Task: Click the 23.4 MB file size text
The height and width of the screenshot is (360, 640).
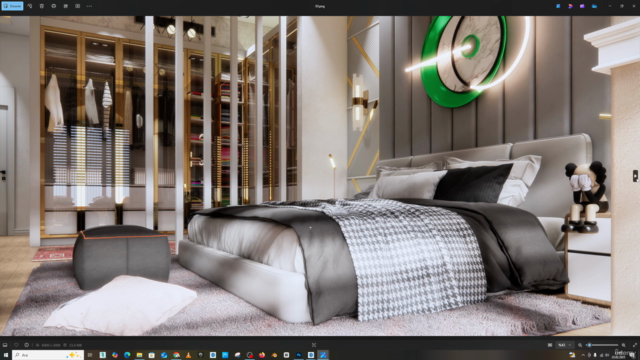Action: pos(75,345)
